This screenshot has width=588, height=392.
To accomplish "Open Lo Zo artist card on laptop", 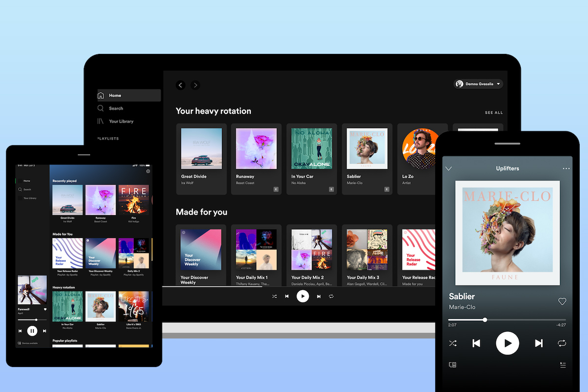I will coord(416,159).
